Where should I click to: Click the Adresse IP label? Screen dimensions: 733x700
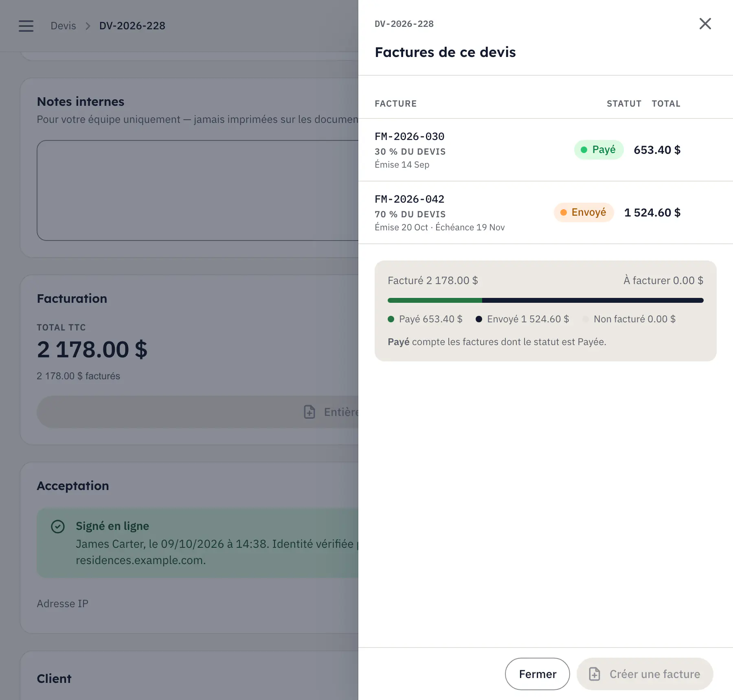point(62,604)
